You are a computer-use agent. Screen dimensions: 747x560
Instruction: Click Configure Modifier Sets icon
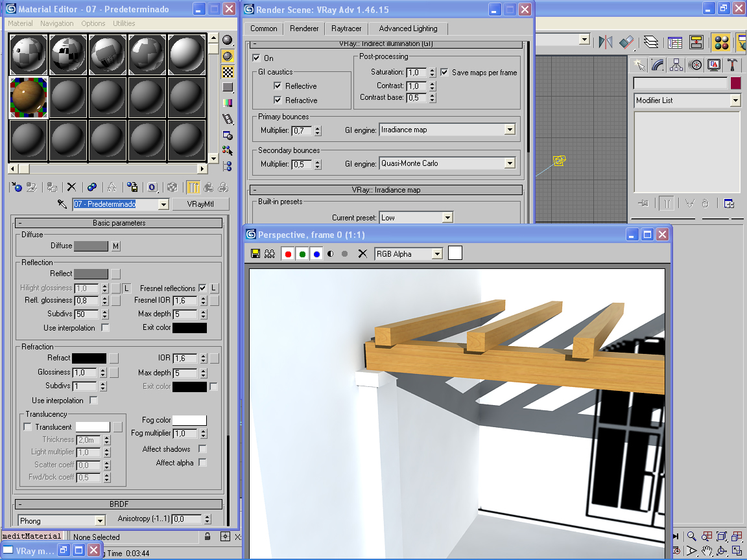tap(729, 204)
